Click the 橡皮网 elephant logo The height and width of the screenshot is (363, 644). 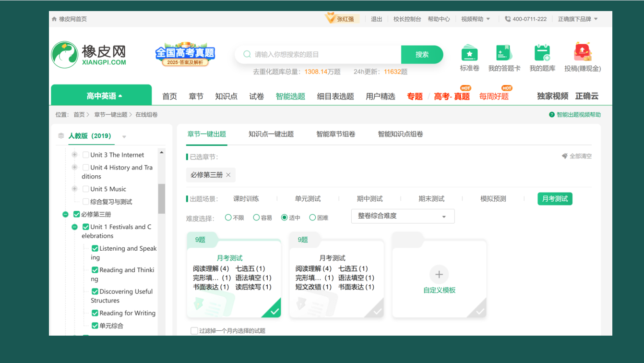(65, 55)
